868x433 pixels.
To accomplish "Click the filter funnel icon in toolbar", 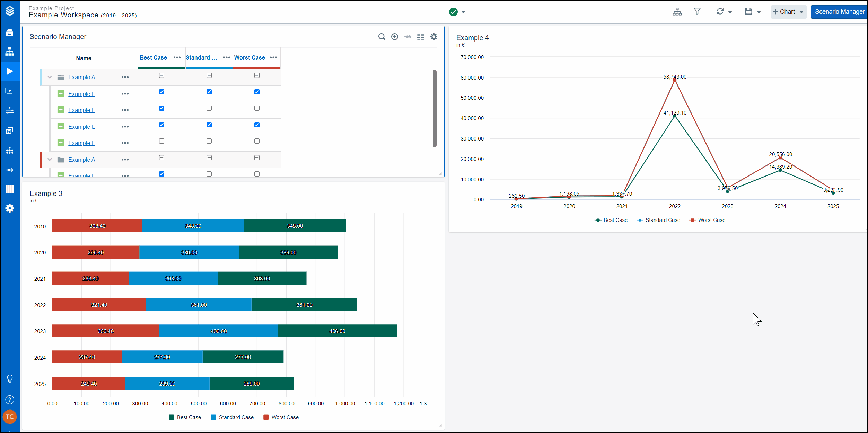I will point(697,11).
